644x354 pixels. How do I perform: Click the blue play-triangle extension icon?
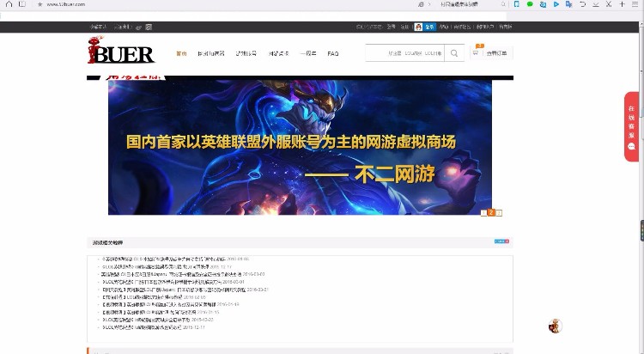point(556,4)
